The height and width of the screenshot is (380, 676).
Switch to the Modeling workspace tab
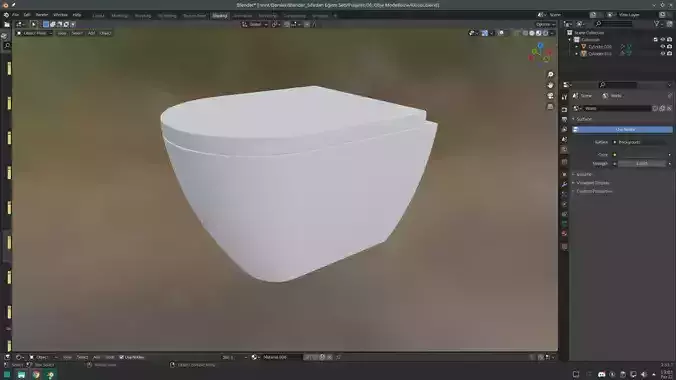point(119,16)
